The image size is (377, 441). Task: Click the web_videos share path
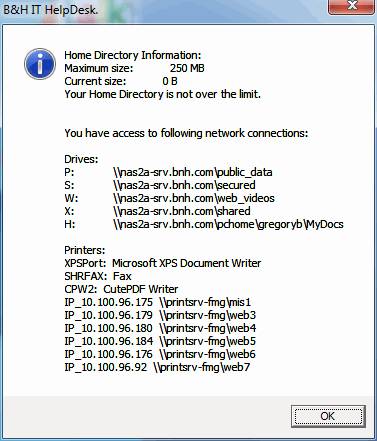[x=194, y=198]
